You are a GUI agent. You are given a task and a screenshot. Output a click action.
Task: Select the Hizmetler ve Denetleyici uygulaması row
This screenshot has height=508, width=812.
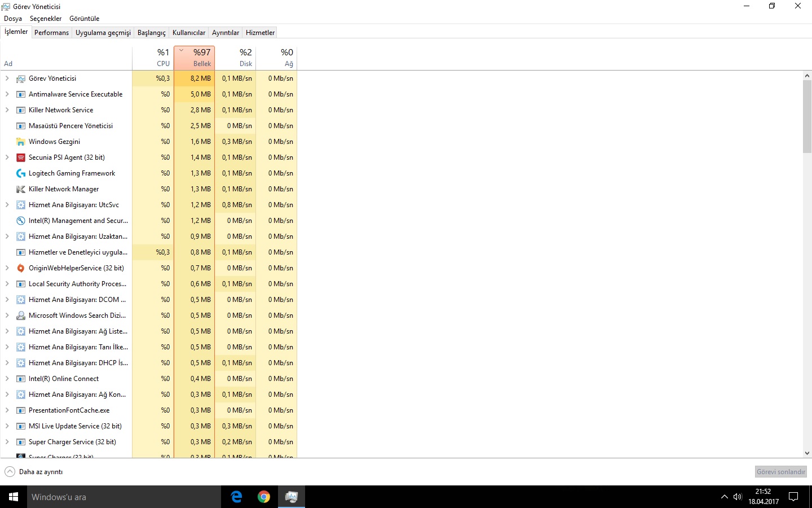(148, 252)
